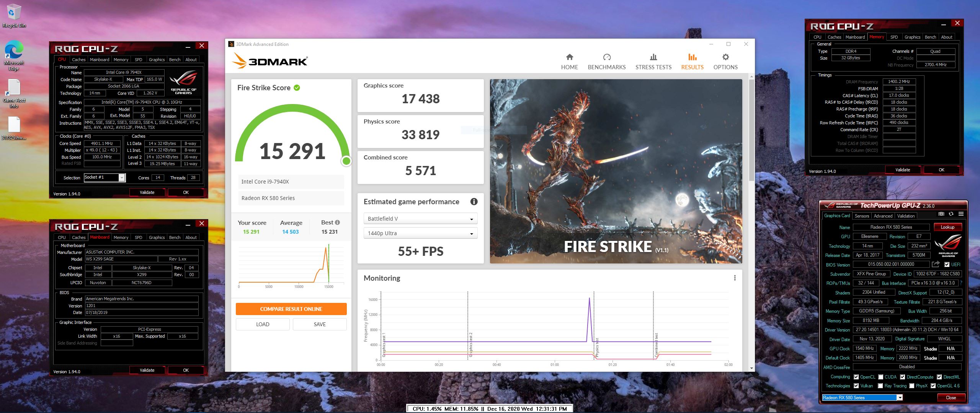Click GPU-Z refresh icon

tap(951, 214)
